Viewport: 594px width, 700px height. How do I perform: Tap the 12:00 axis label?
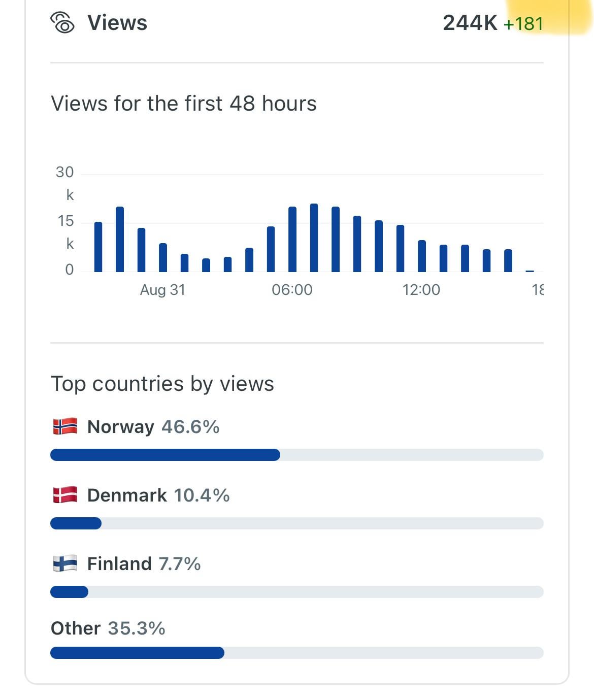click(421, 290)
